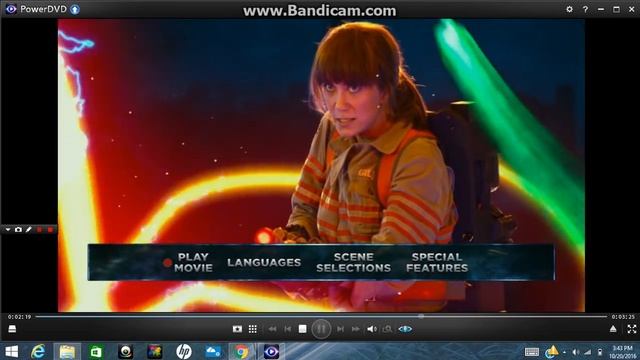Switch to full screen mode

pyautogui.click(x=631, y=329)
